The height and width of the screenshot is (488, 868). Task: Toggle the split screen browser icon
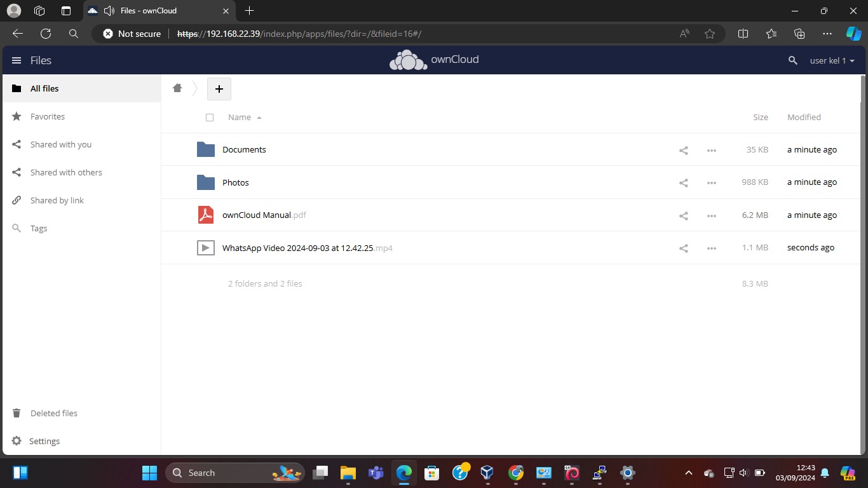pos(743,34)
